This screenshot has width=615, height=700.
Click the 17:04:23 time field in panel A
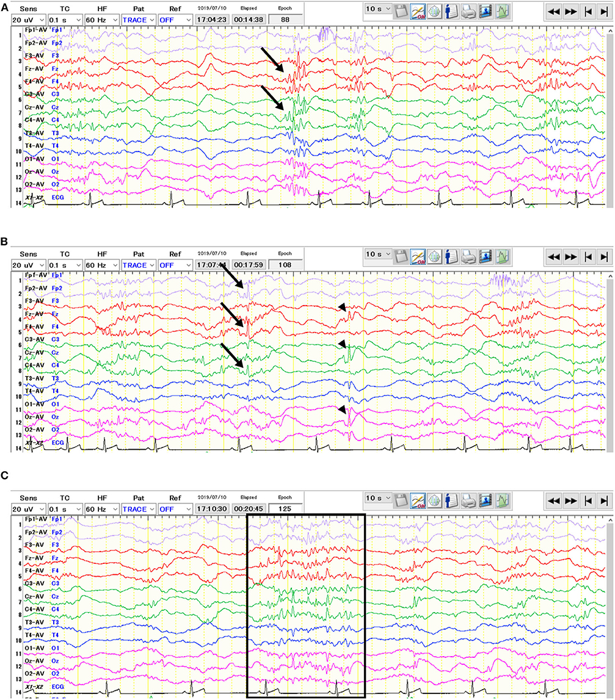point(212,20)
